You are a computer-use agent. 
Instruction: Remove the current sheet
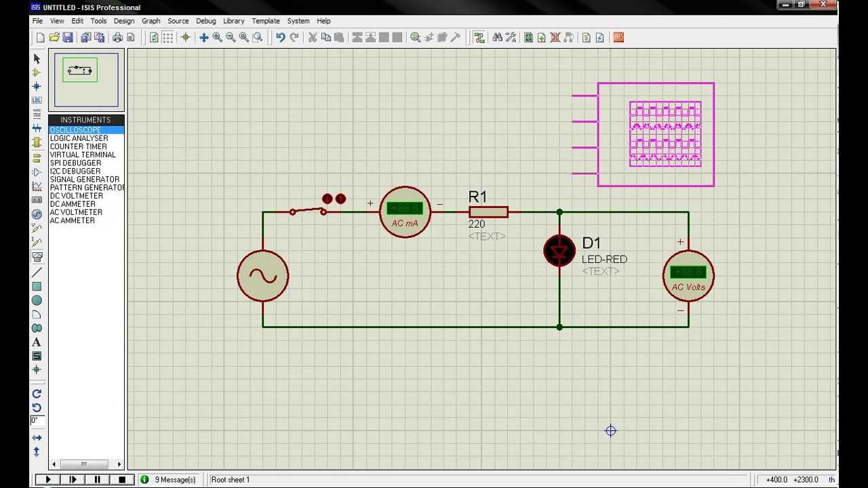click(555, 37)
